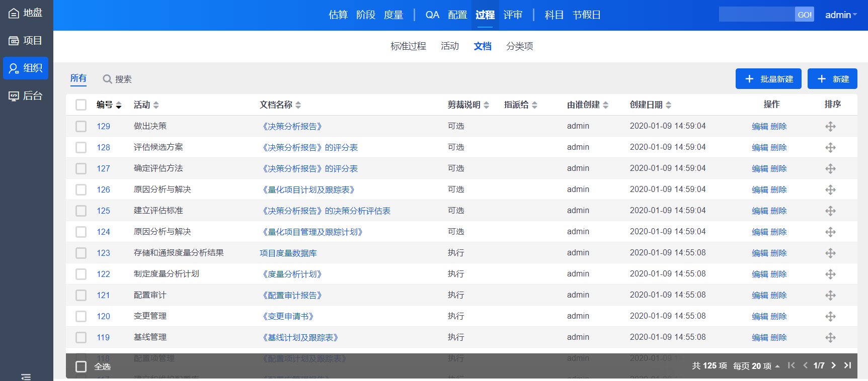Click sort handle icon for row 124

(x=831, y=232)
